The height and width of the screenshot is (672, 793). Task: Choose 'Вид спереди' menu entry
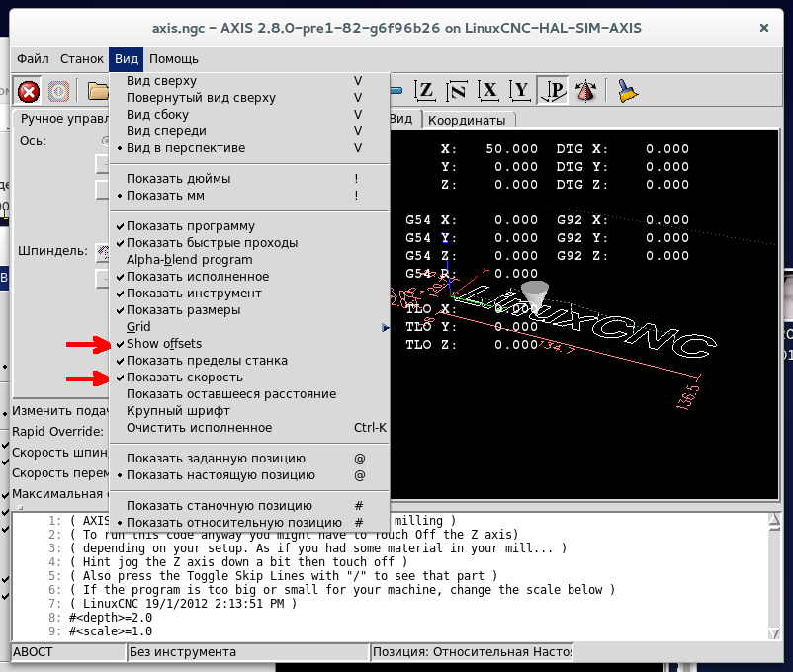click(x=249, y=131)
